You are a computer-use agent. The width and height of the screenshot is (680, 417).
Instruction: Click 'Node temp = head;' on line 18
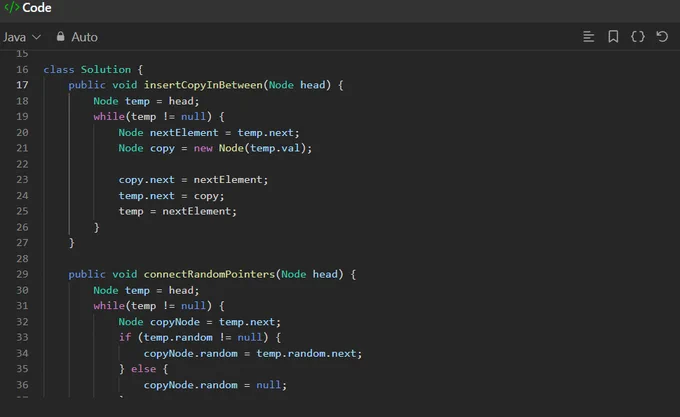click(146, 101)
